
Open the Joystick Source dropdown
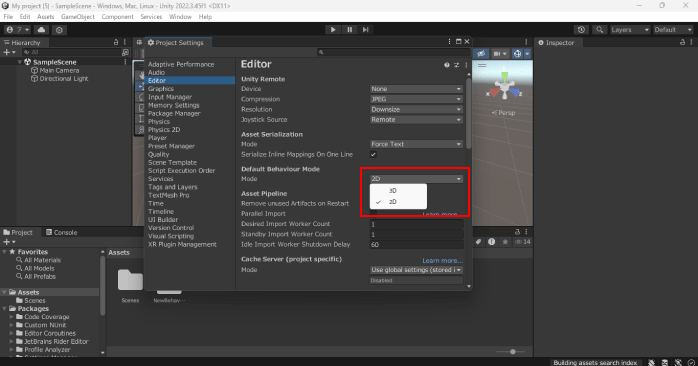pos(416,120)
